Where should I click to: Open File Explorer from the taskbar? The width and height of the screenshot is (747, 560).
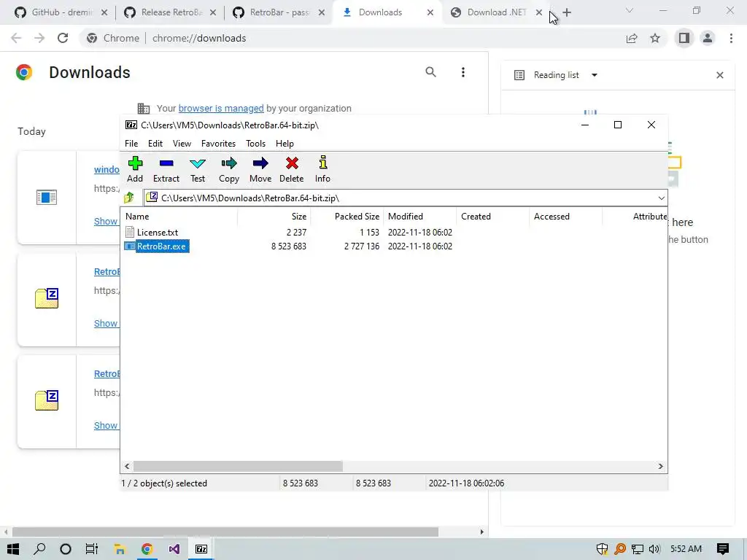pos(119,549)
